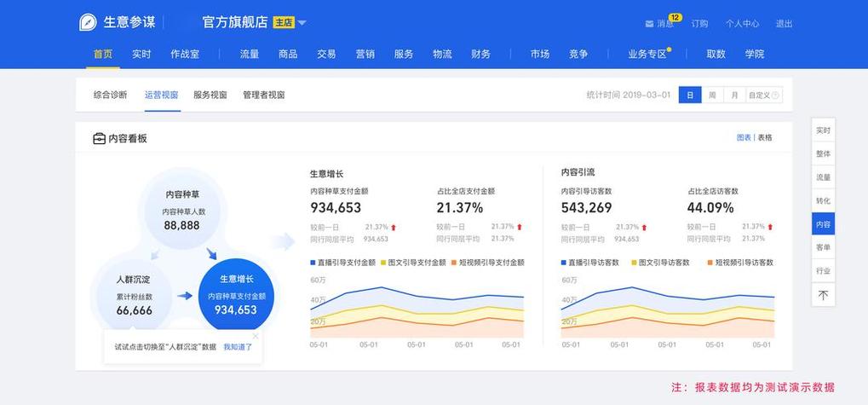The height and width of the screenshot is (405, 868).
Task: Click the yellow dot on 业务专区
Action: pyautogui.click(x=670, y=49)
